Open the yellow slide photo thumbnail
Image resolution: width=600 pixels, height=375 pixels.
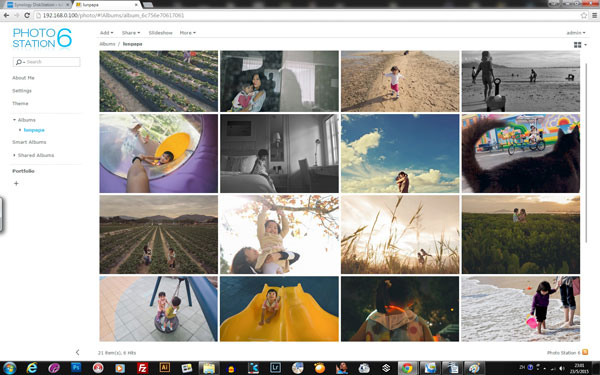pyautogui.click(x=279, y=309)
